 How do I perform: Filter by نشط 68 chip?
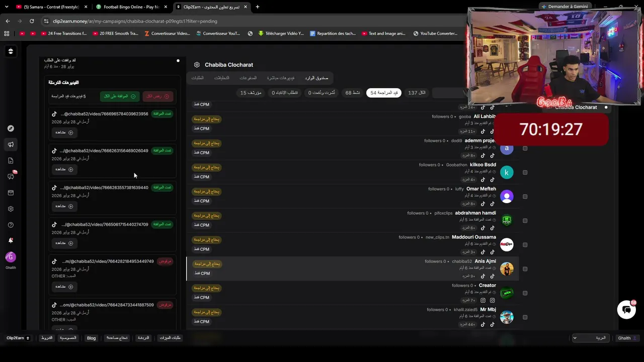(353, 93)
